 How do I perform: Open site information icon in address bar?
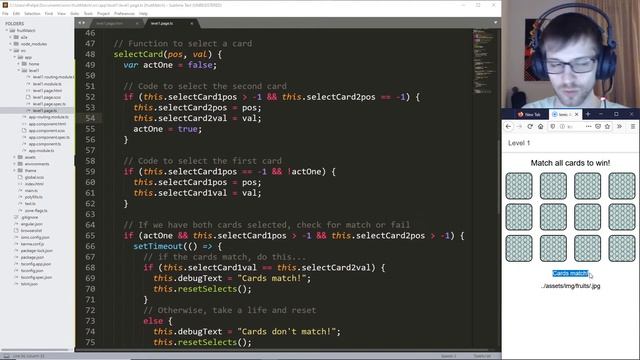pos(562,127)
